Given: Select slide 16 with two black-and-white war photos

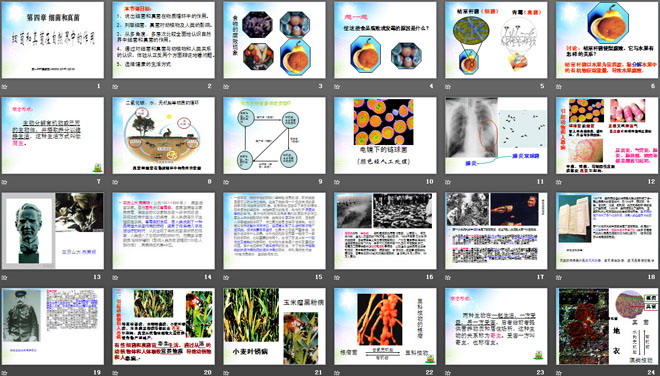Looking at the screenshot, I should pyautogui.click(x=385, y=231).
